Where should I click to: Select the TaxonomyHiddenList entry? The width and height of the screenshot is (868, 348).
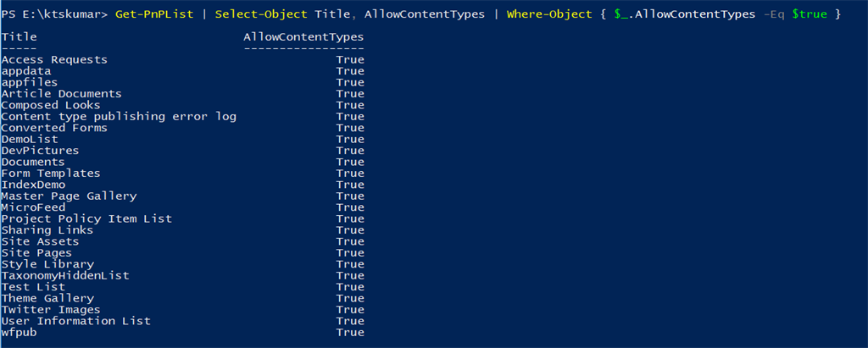coord(65,276)
